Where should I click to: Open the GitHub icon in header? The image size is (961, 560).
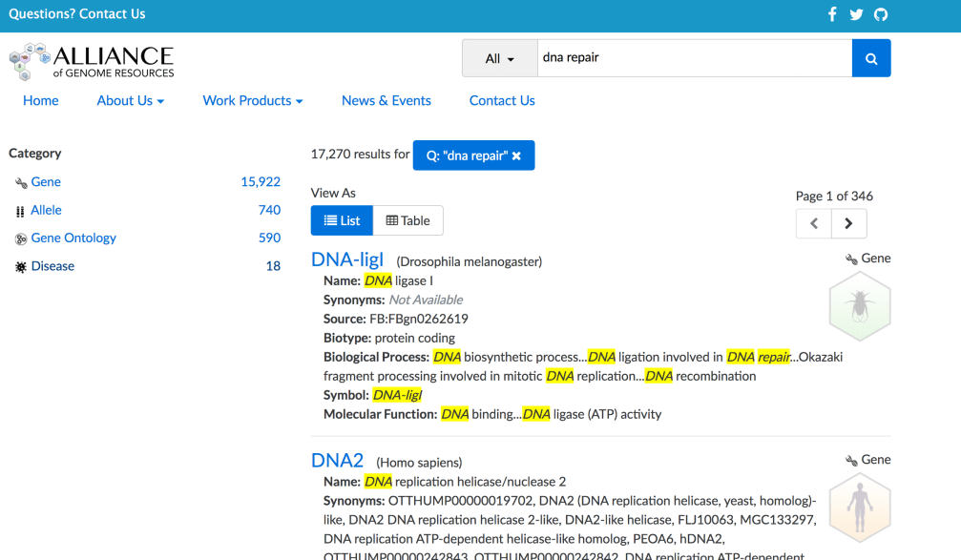pyautogui.click(x=881, y=14)
